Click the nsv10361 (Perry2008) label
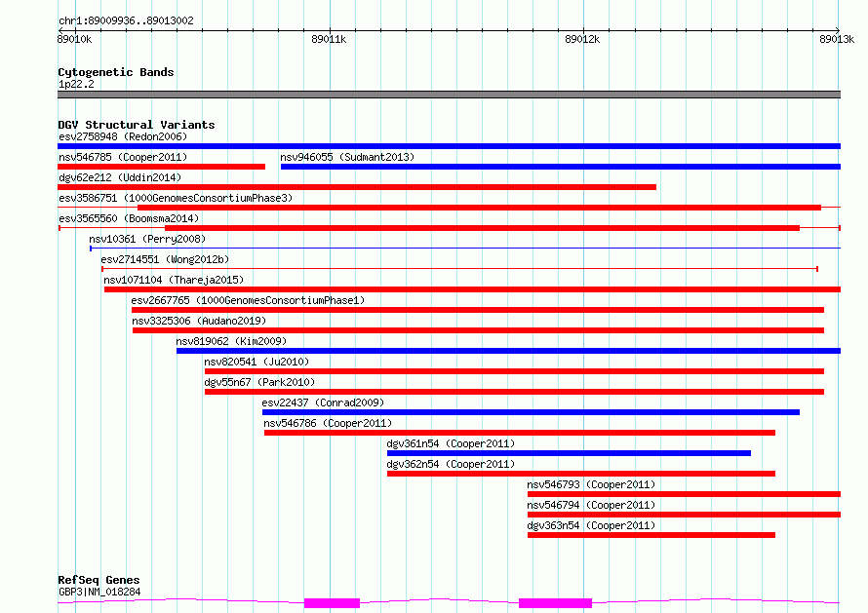Viewport: 868px width, 613px height. (147, 239)
